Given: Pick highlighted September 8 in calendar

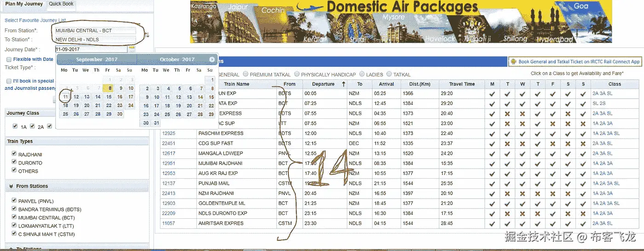Looking at the screenshot, I should pyautogui.click(x=108, y=88).
